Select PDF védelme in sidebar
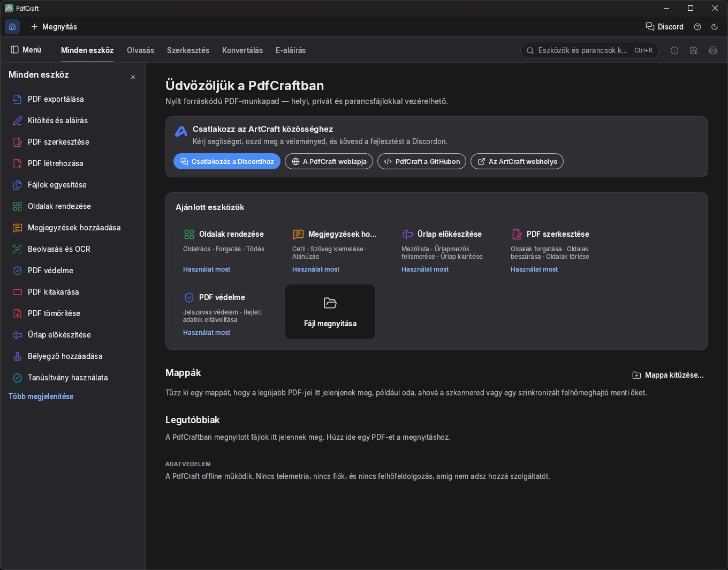This screenshot has height=570, width=728. [x=73, y=271]
